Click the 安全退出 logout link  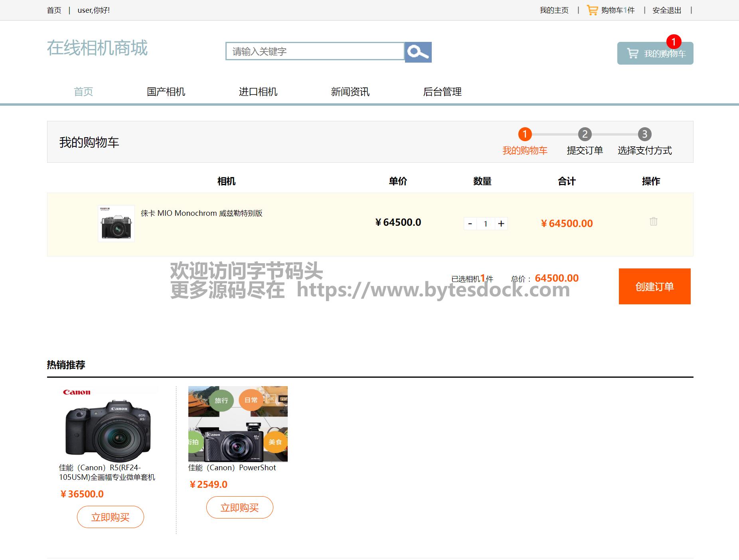pos(666,10)
